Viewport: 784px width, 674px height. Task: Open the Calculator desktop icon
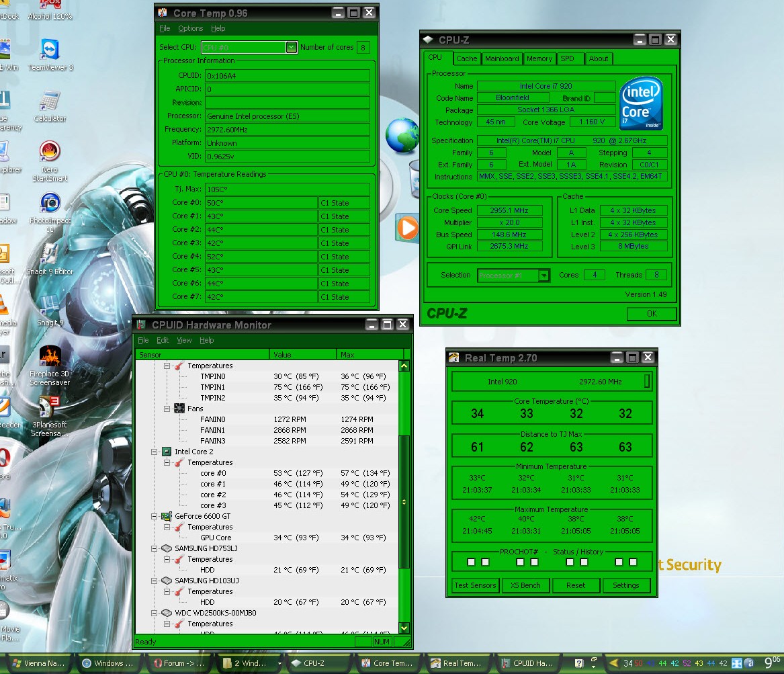click(50, 106)
